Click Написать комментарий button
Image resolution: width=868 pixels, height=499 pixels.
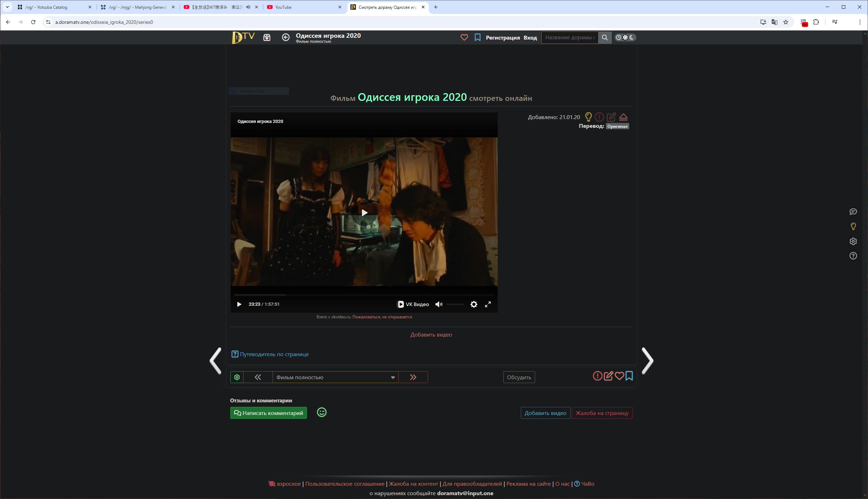(268, 413)
